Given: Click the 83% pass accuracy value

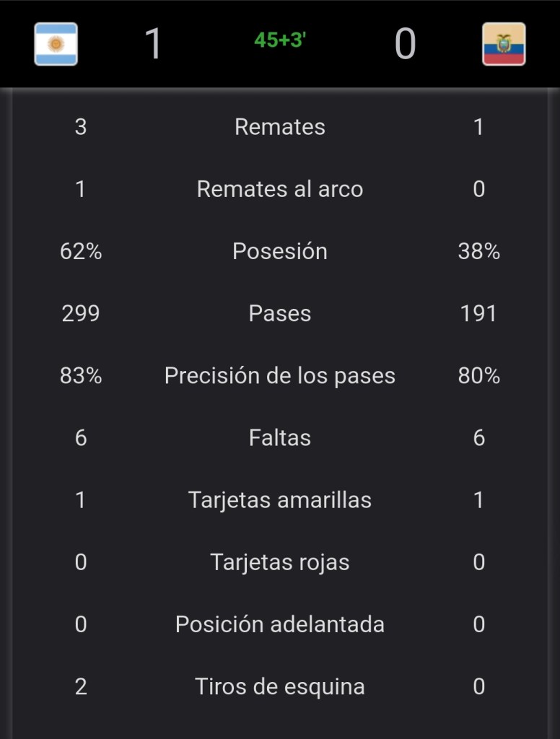Looking at the screenshot, I should (x=81, y=375).
